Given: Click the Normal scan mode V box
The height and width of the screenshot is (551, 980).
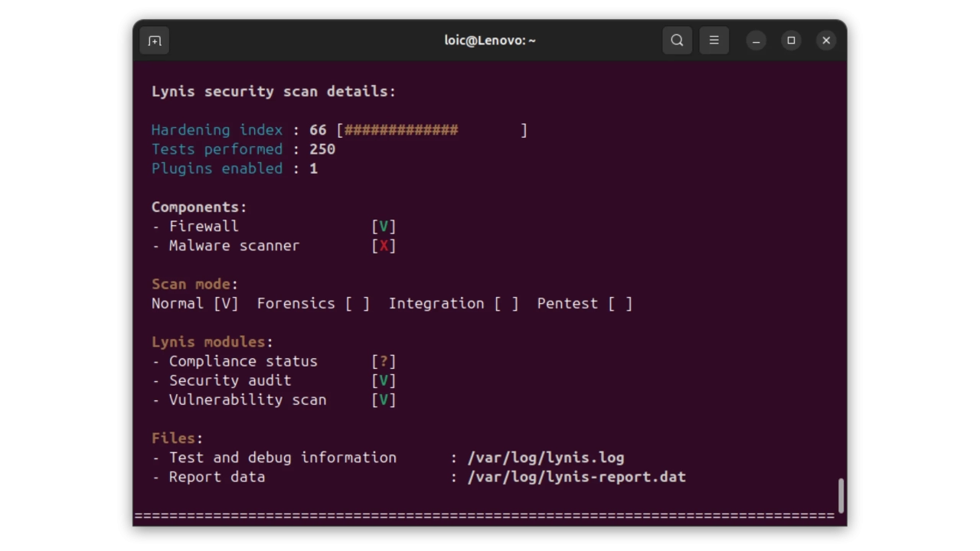Looking at the screenshot, I should tap(226, 304).
